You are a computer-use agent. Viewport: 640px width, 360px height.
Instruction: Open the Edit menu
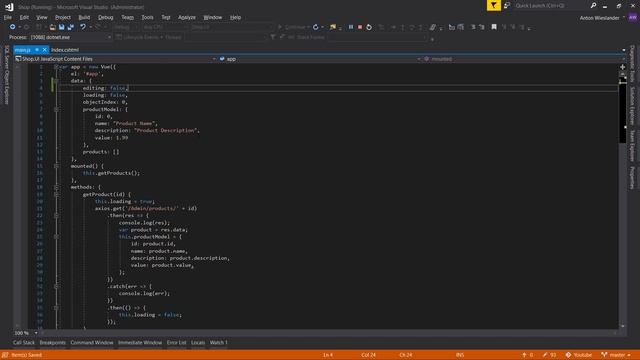click(x=24, y=18)
